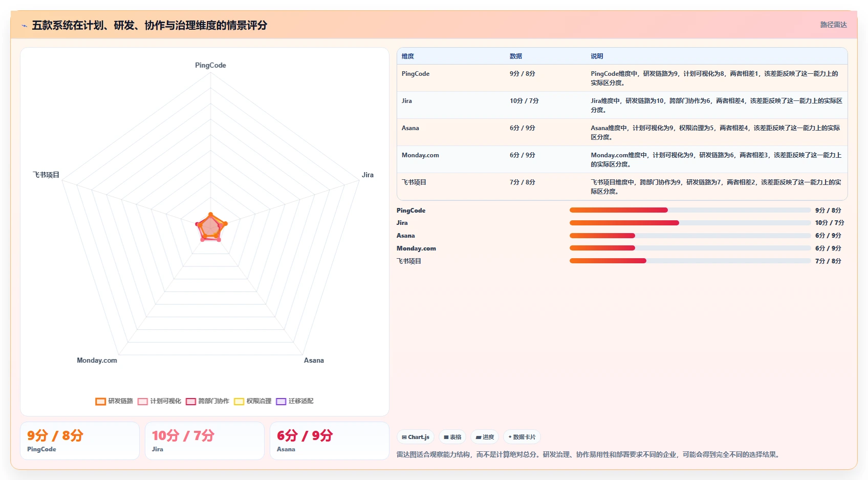Toggle the 迁移适配 legend item
The image size is (868, 480).
[294, 401]
